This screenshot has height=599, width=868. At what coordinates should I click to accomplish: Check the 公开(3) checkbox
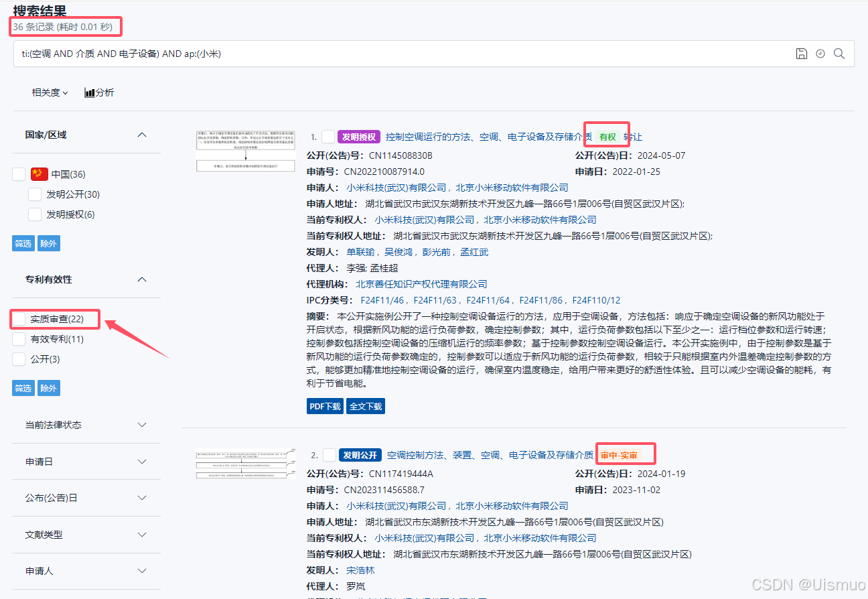tap(19, 359)
